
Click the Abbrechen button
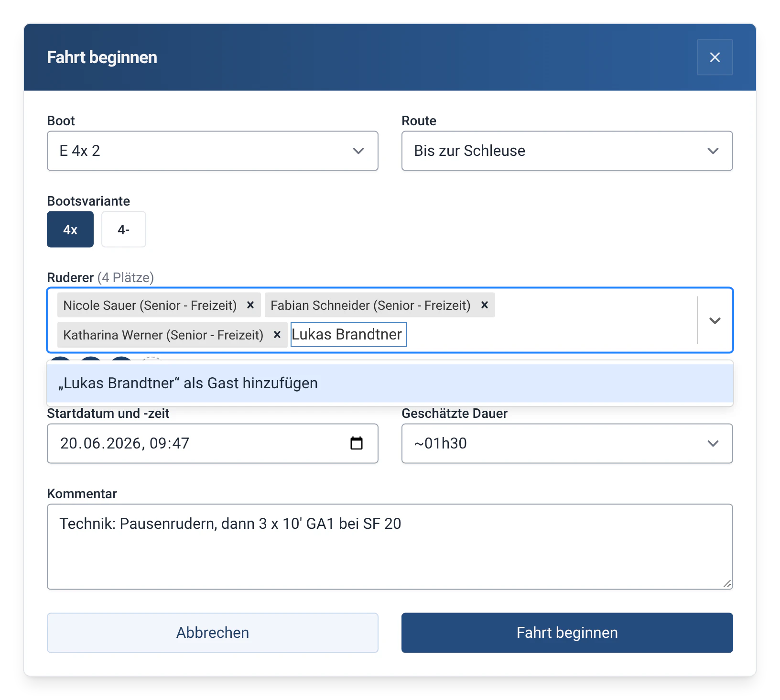(213, 633)
